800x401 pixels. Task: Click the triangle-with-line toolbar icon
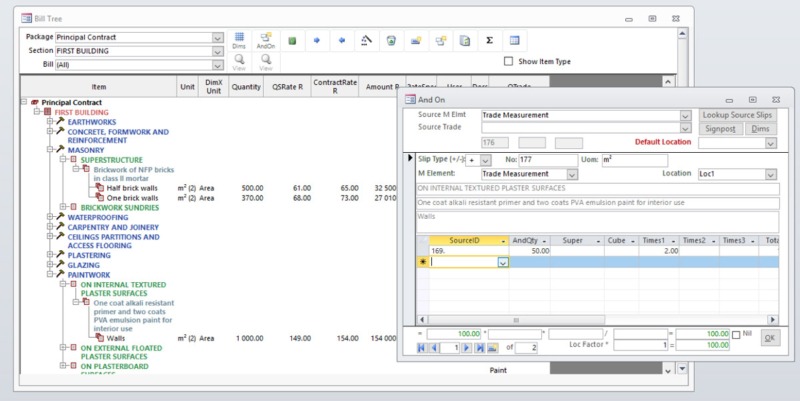tap(366, 40)
